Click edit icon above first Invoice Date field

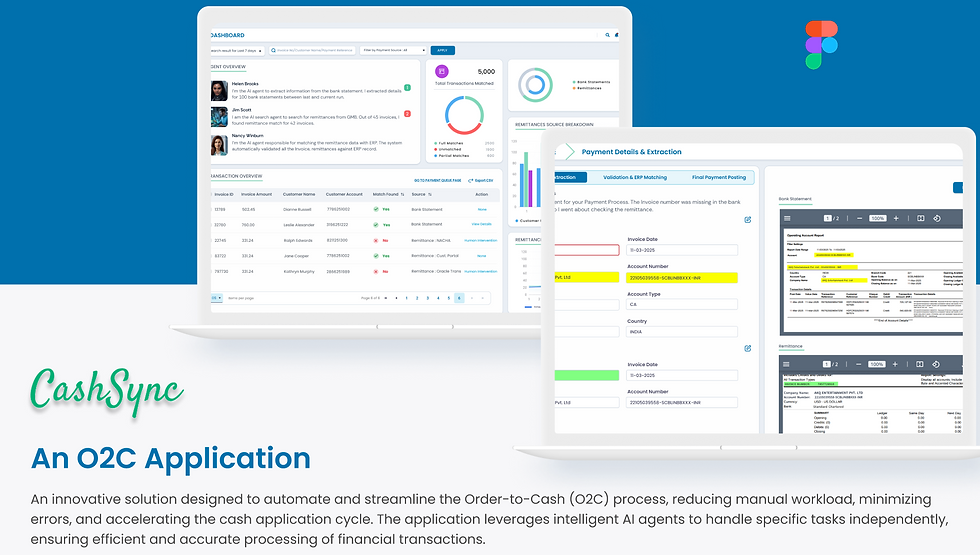(748, 220)
